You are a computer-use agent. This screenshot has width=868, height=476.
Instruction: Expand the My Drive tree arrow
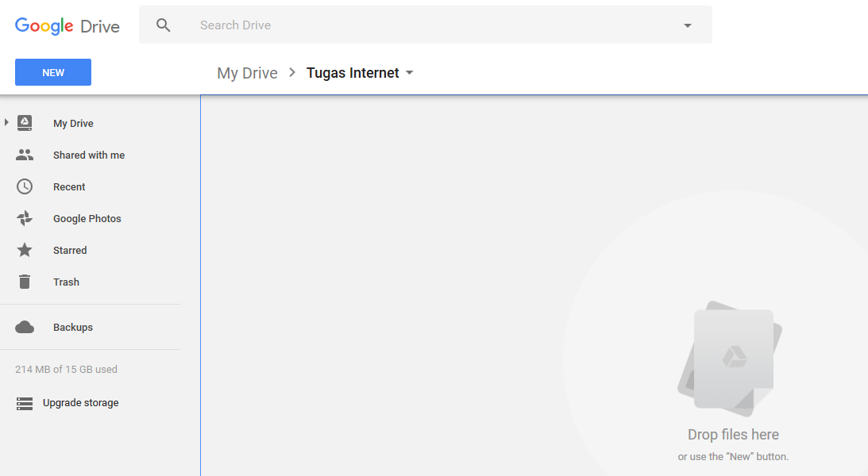click(6, 122)
